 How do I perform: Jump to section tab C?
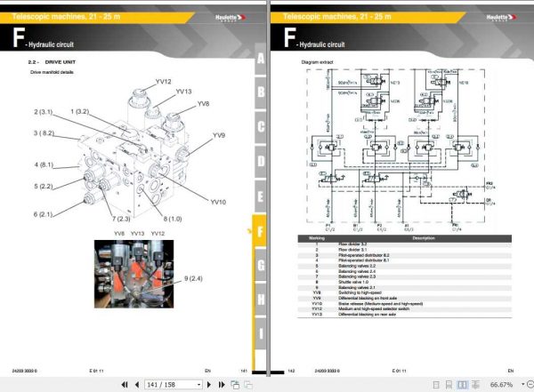tap(261, 127)
